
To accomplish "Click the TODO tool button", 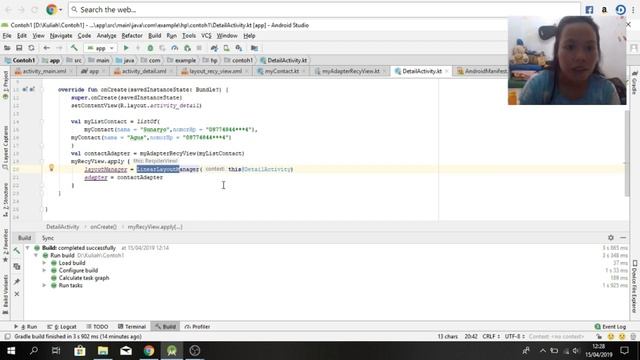I will [x=97, y=327].
